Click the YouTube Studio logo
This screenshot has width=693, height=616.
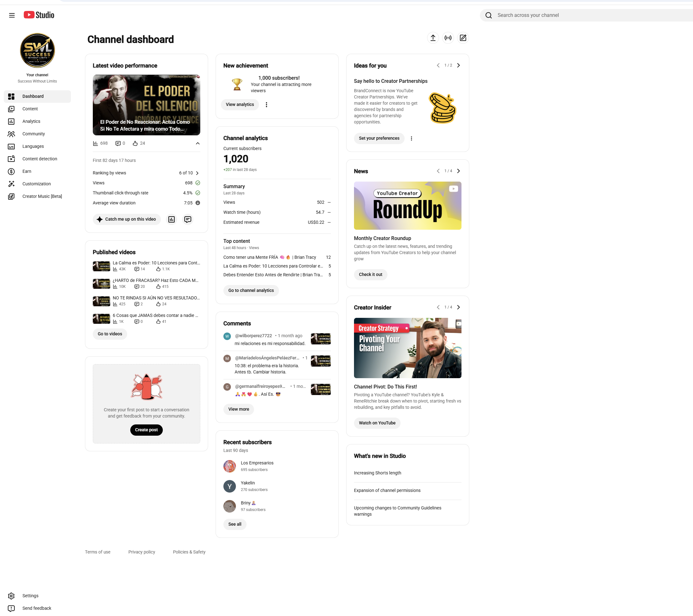[39, 15]
